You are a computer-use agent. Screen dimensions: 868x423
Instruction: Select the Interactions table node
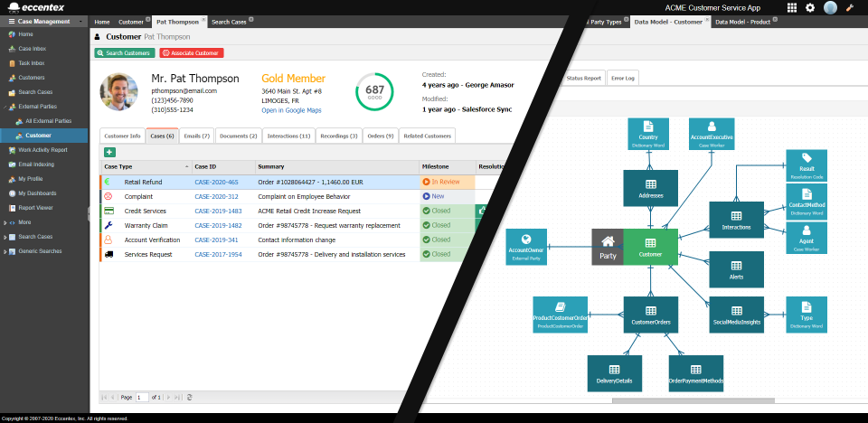coord(736,221)
